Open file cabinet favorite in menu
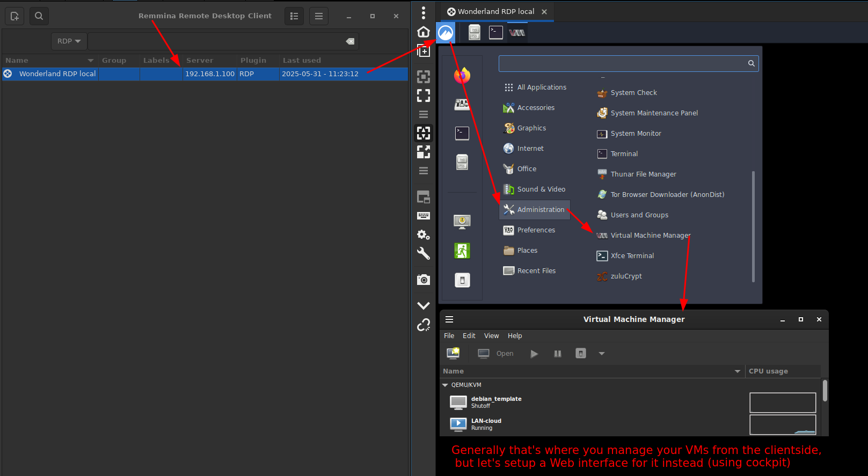The height and width of the screenshot is (476, 868). (462, 162)
